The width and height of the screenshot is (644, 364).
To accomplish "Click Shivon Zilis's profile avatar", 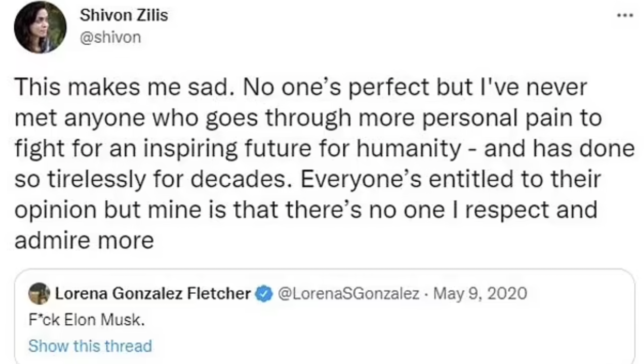I will tap(40, 27).
